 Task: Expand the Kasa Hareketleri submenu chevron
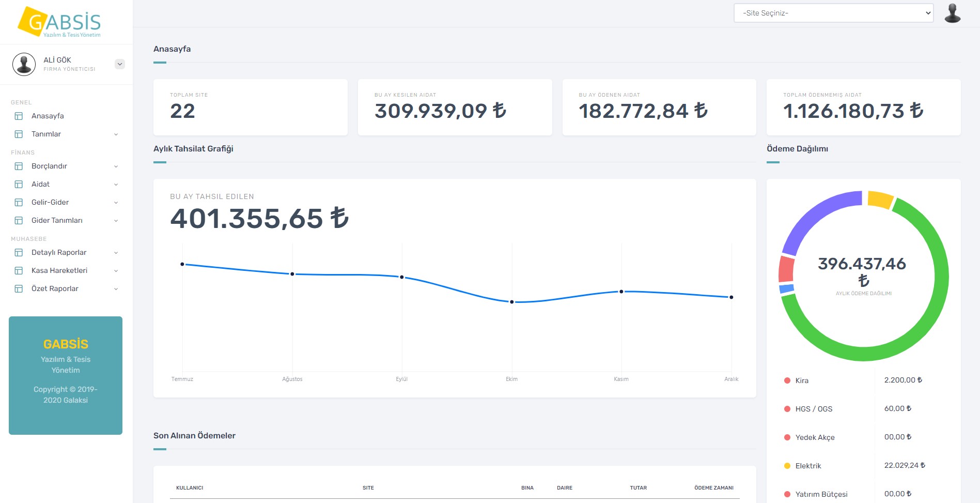(x=116, y=271)
